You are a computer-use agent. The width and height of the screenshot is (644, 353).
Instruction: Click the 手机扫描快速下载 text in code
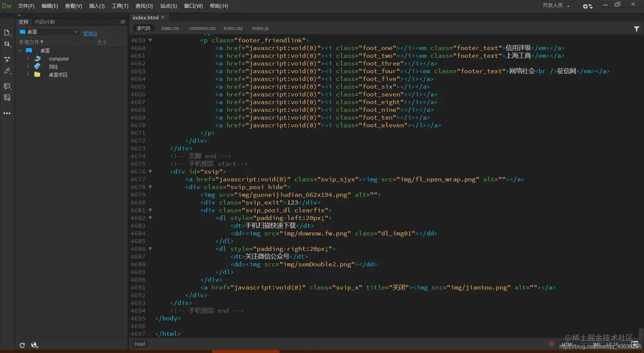[x=270, y=226]
